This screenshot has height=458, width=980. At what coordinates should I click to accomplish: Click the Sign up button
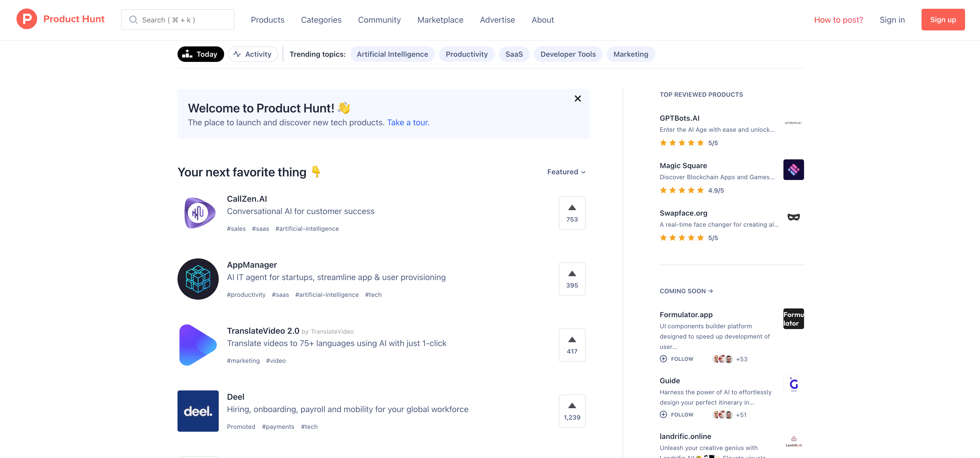tap(943, 19)
